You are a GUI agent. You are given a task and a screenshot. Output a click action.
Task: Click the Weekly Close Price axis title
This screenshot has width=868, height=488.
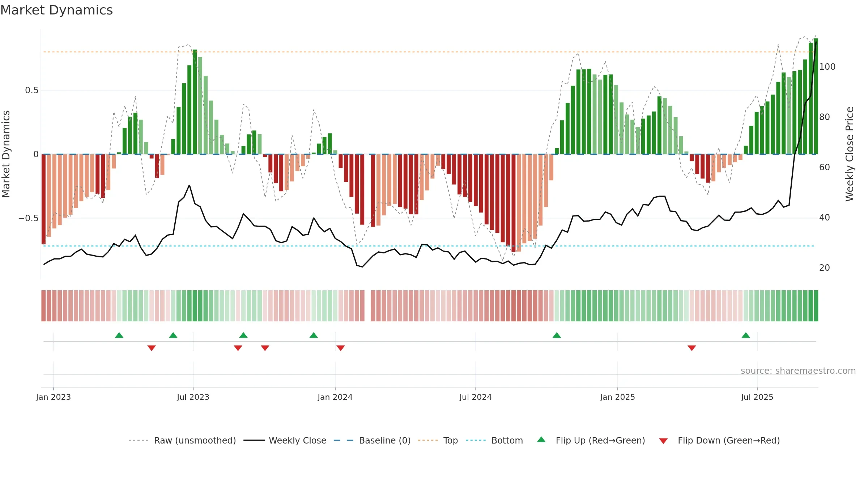tap(850, 154)
